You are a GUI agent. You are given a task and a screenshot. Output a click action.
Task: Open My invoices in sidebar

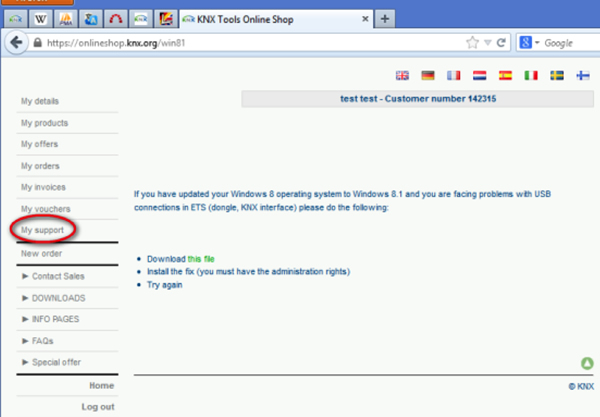(43, 187)
